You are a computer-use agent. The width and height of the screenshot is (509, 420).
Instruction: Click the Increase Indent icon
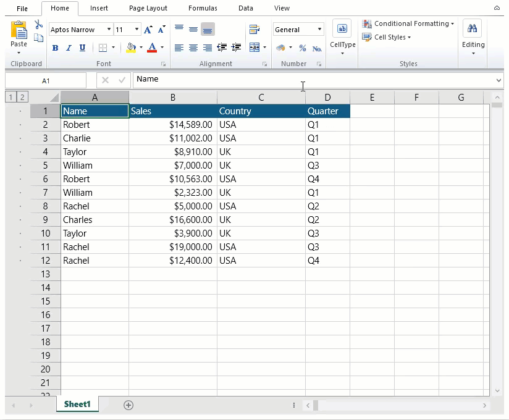(x=236, y=48)
